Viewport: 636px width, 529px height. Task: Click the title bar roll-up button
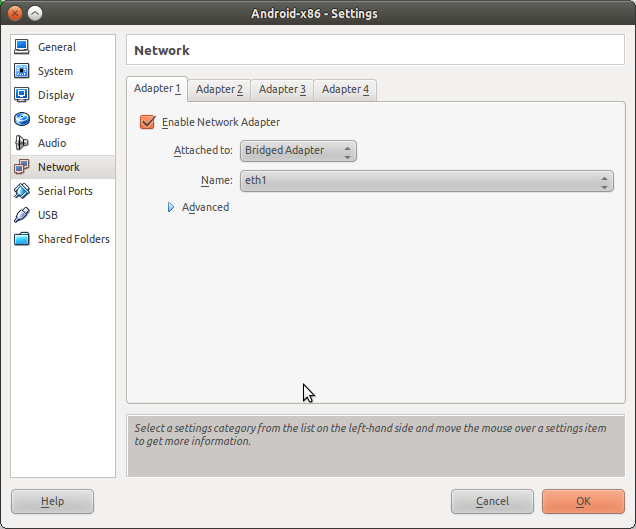pos(35,13)
